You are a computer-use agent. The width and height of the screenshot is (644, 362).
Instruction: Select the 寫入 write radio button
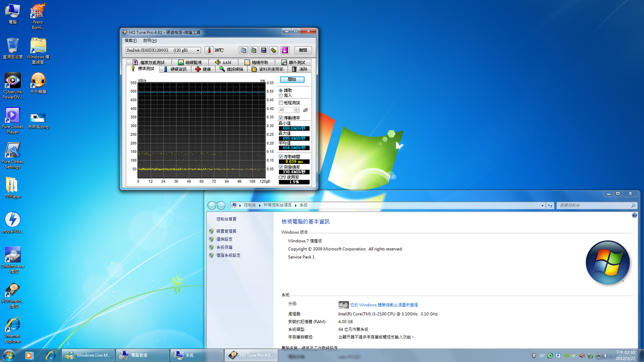click(x=281, y=96)
